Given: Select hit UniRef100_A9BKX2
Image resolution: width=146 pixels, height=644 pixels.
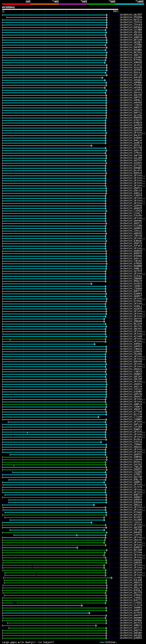Looking at the screenshot, I should (x=131, y=625).
